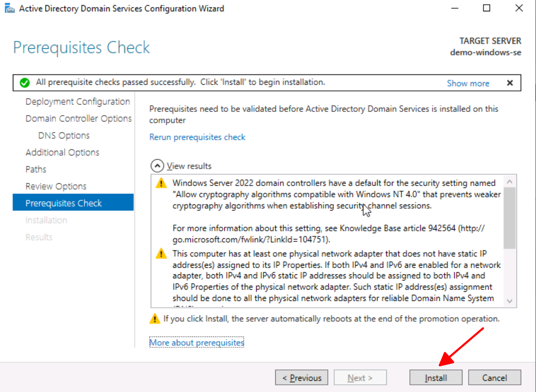536x392 pixels.
Task: Switch to Additional Options step
Action: pyautogui.click(x=62, y=153)
